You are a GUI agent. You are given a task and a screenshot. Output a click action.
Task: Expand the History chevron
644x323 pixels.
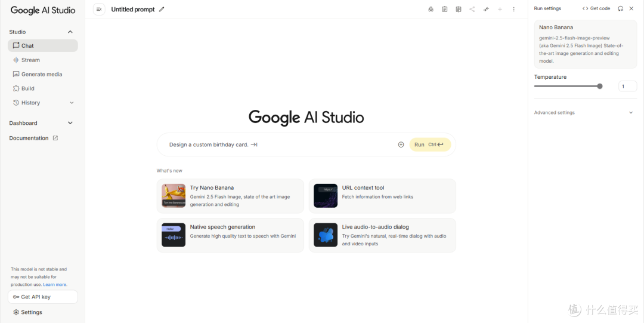click(x=72, y=103)
